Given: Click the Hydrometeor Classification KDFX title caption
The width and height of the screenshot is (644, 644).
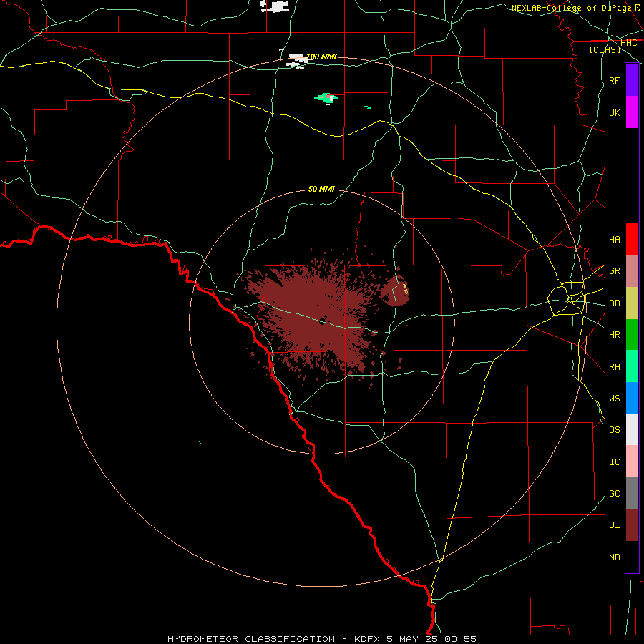Looking at the screenshot, I should click(x=322, y=639).
